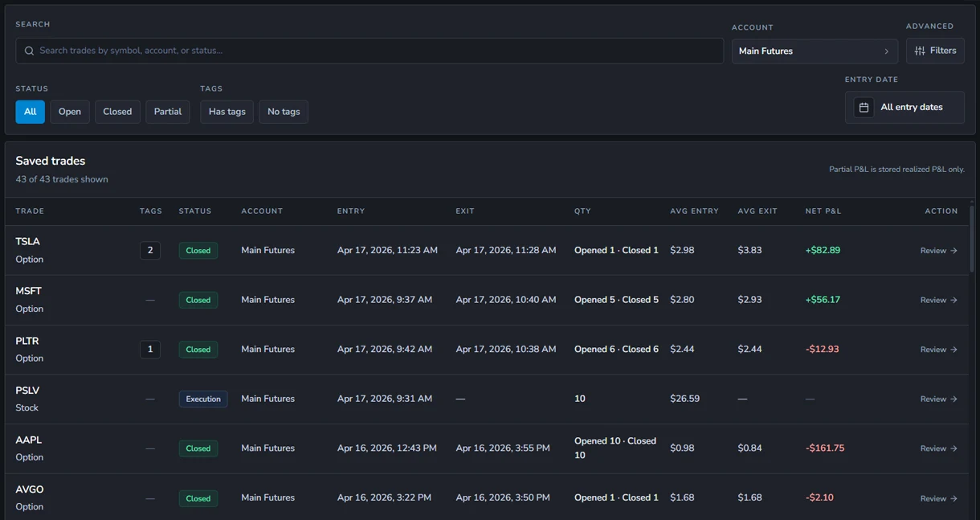Open Review for the AAPL trade
The width and height of the screenshot is (980, 520).
(x=939, y=448)
